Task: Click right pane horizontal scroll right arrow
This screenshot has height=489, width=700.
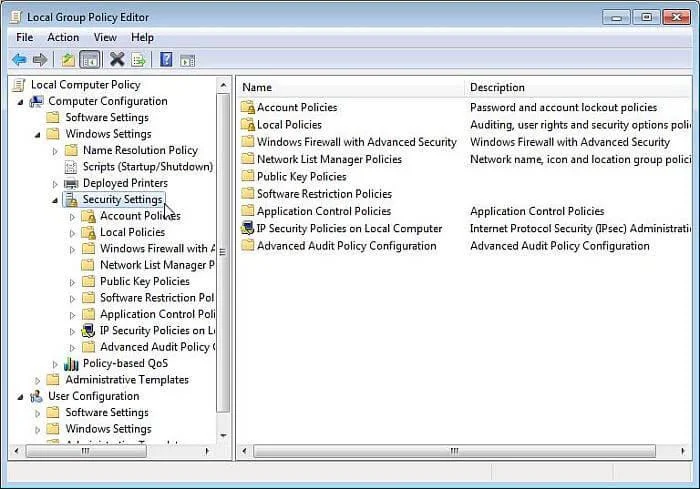Action: [683, 451]
